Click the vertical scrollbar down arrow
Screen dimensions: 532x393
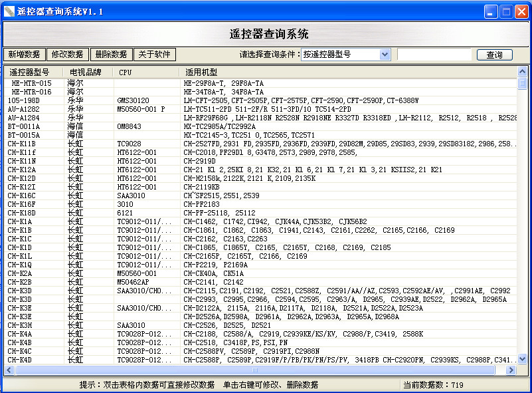522,358
